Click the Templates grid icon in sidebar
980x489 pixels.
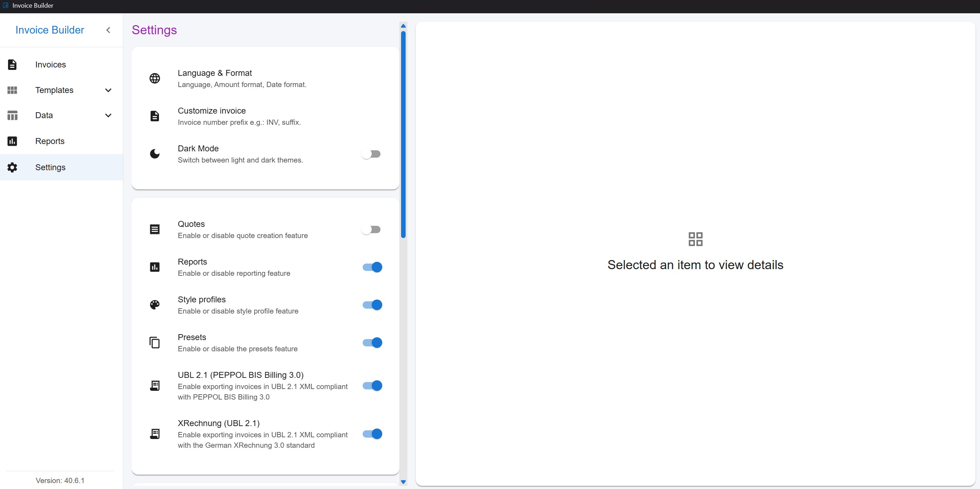click(12, 90)
